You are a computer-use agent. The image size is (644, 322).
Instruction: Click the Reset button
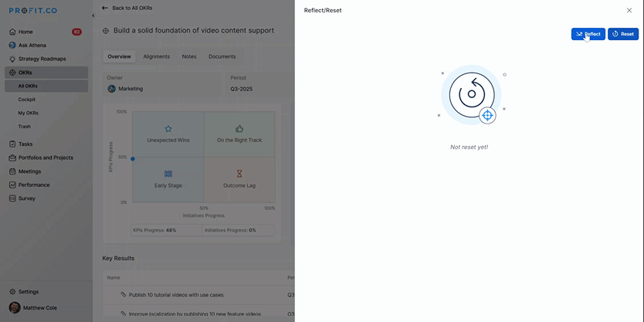tap(622, 34)
